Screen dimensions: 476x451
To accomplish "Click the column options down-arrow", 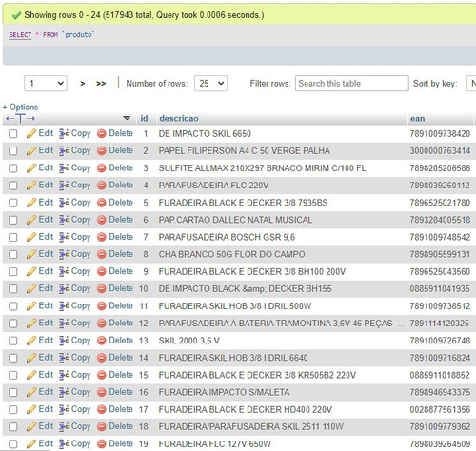I will coord(127,118).
